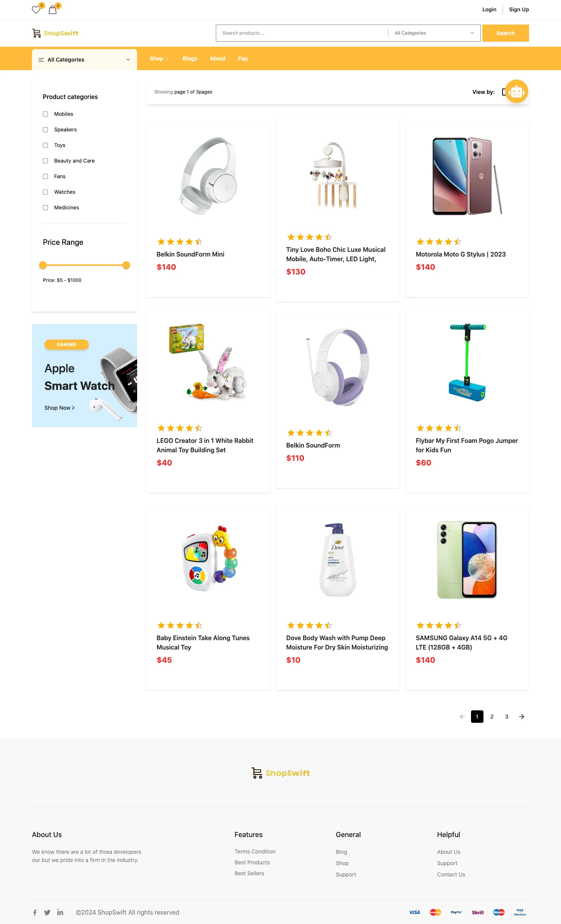Open the Twitter icon in the footer
The height and width of the screenshot is (924, 561).
(47, 912)
